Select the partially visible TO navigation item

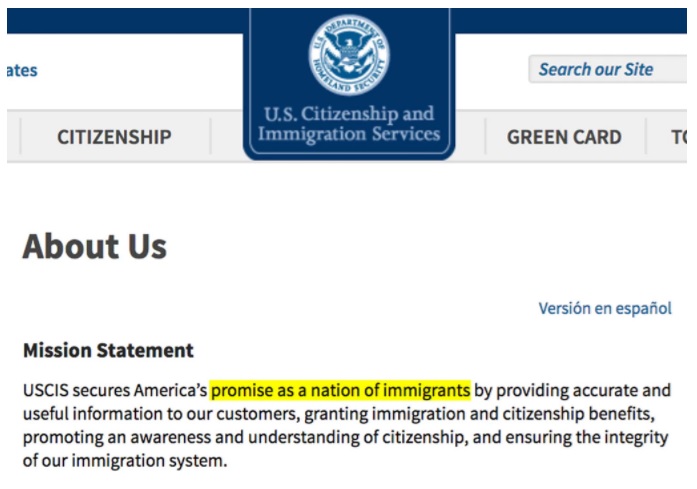[679, 137]
